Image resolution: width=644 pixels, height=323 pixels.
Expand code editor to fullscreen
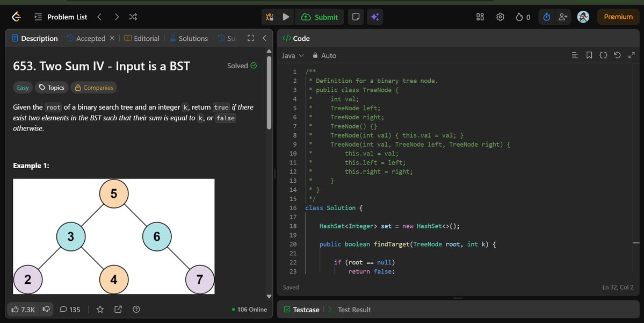point(632,55)
